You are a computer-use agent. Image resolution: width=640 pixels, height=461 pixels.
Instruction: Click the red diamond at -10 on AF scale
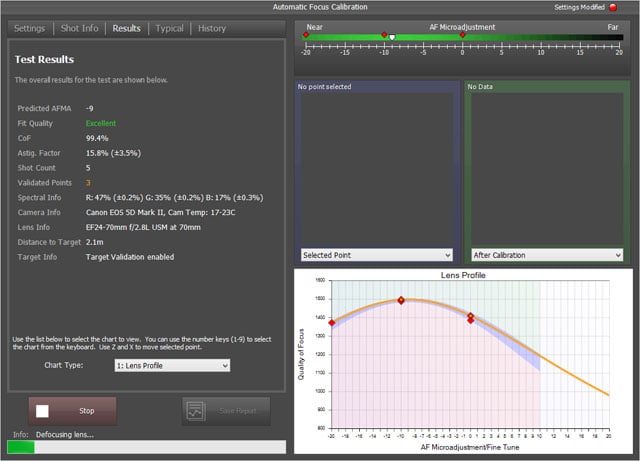point(384,35)
